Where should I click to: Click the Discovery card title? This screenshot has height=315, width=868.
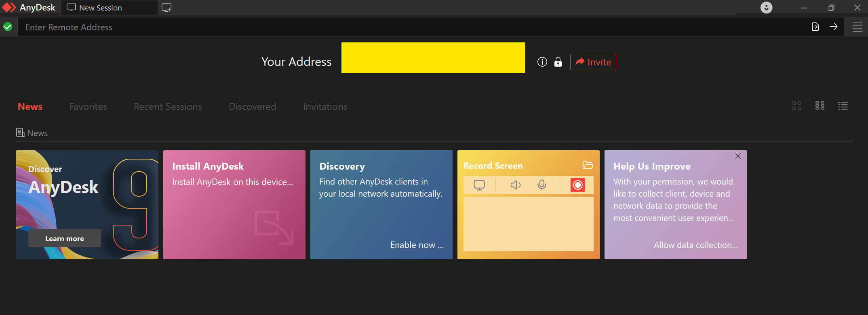coord(342,166)
